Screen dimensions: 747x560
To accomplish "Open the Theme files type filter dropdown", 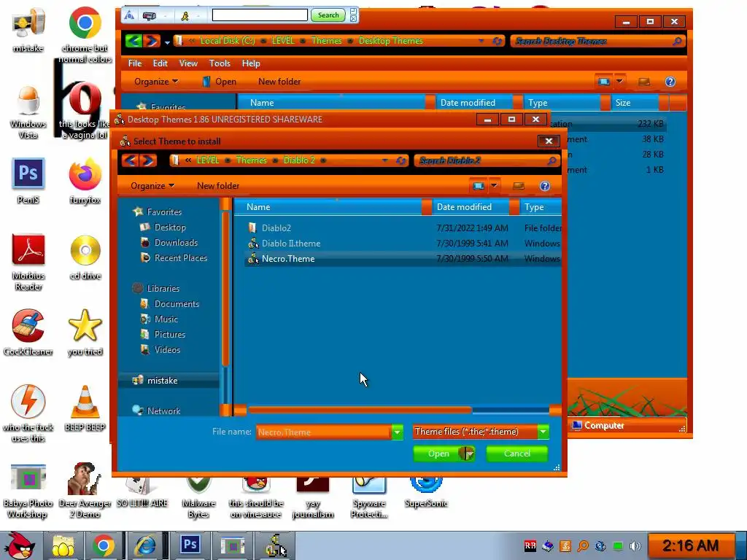I will (x=543, y=432).
